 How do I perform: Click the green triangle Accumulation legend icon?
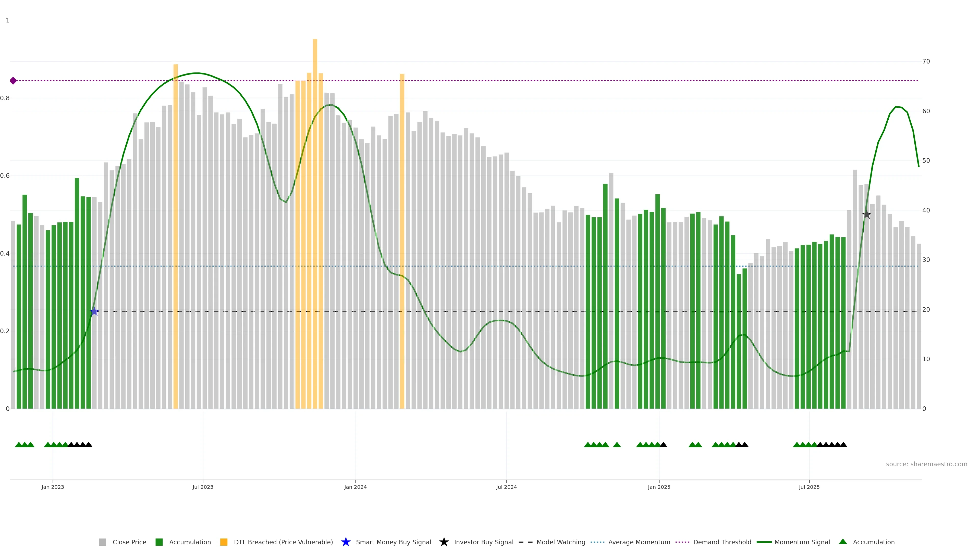point(843,542)
